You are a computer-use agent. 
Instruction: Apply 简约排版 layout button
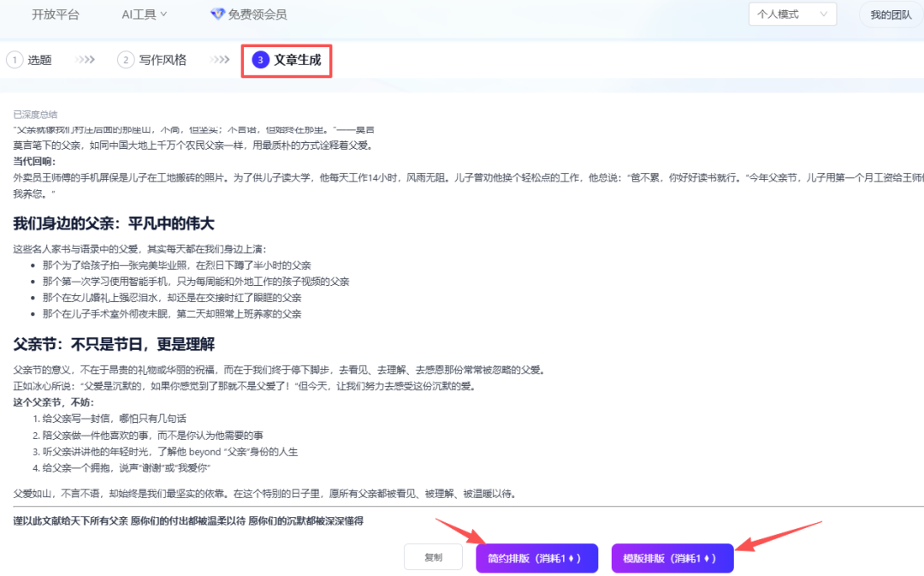pos(536,558)
